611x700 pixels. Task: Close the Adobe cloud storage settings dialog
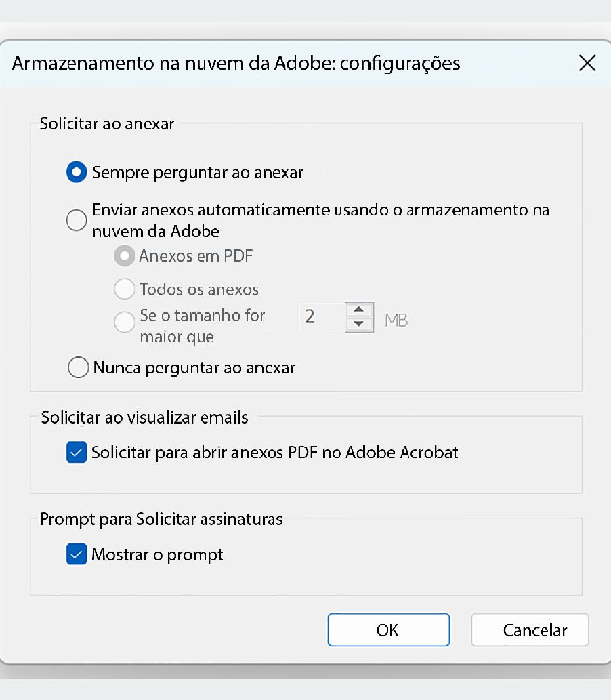587,63
